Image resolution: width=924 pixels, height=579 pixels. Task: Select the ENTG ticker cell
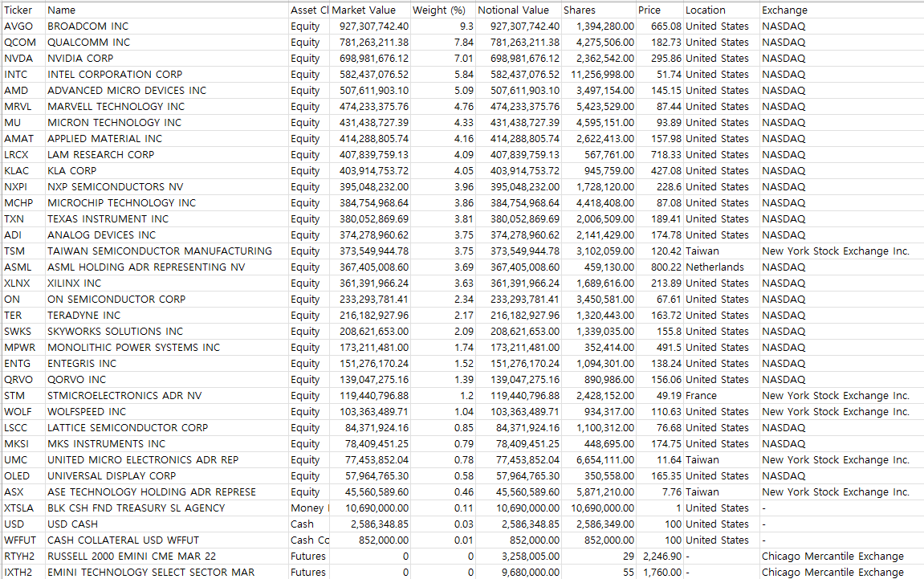pyautogui.click(x=23, y=364)
